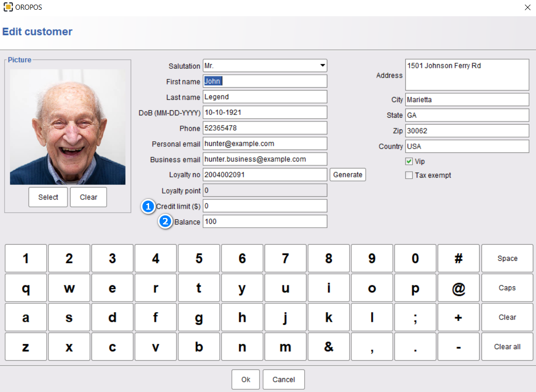Cancel editing the customer
The width and height of the screenshot is (536, 392).
(284, 380)
